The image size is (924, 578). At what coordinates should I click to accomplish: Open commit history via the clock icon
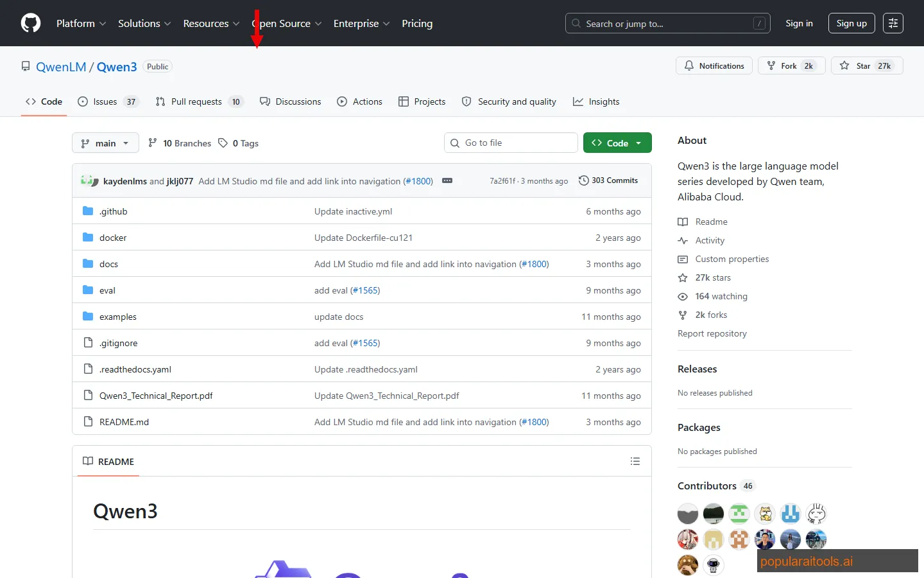(x=583, y=180)
